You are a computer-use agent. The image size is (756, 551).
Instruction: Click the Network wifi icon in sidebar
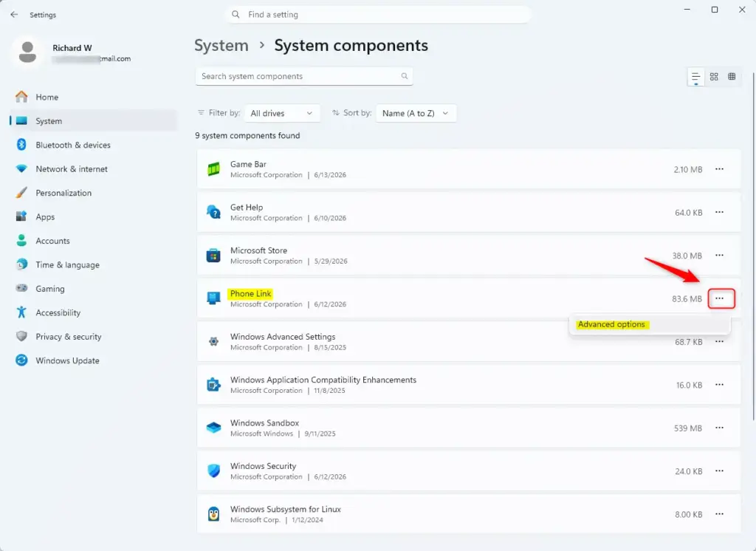click(21, 169)
